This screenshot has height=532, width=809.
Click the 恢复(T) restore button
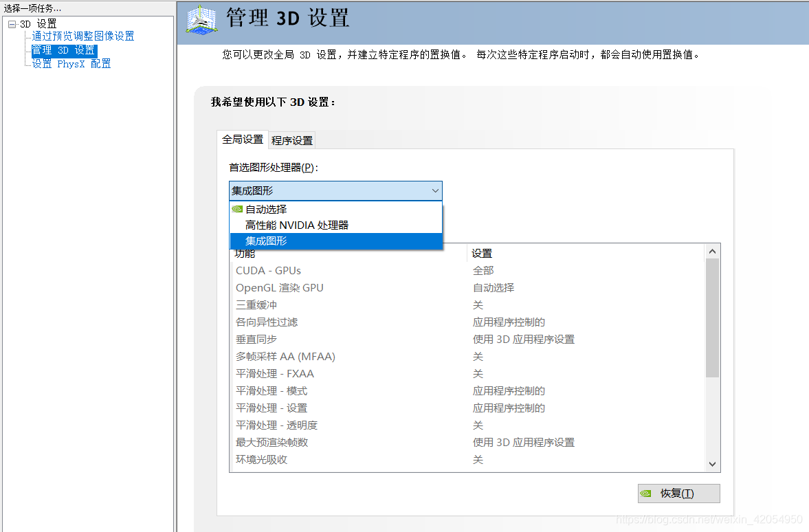tap(679, 494)
